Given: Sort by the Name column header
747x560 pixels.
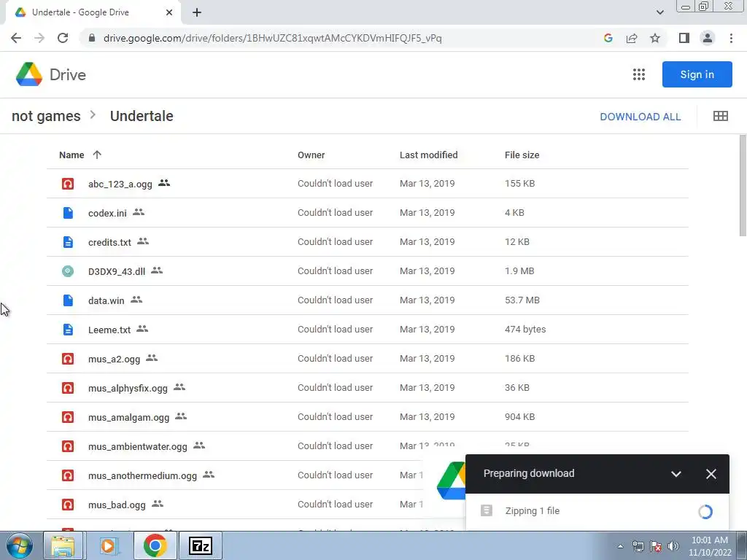Looking at the screenshot, I should pyautogui.click(x=71, y=155).
